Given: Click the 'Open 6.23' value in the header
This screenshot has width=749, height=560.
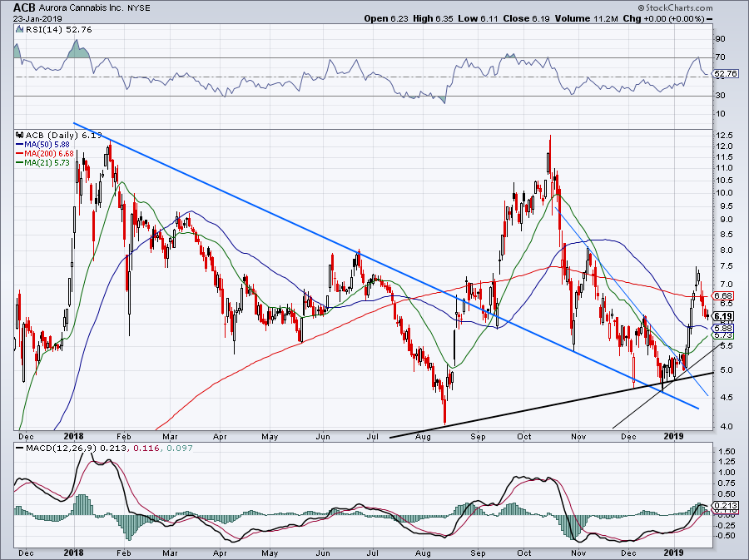Looking at the screenshot, I should coord(386,18).
